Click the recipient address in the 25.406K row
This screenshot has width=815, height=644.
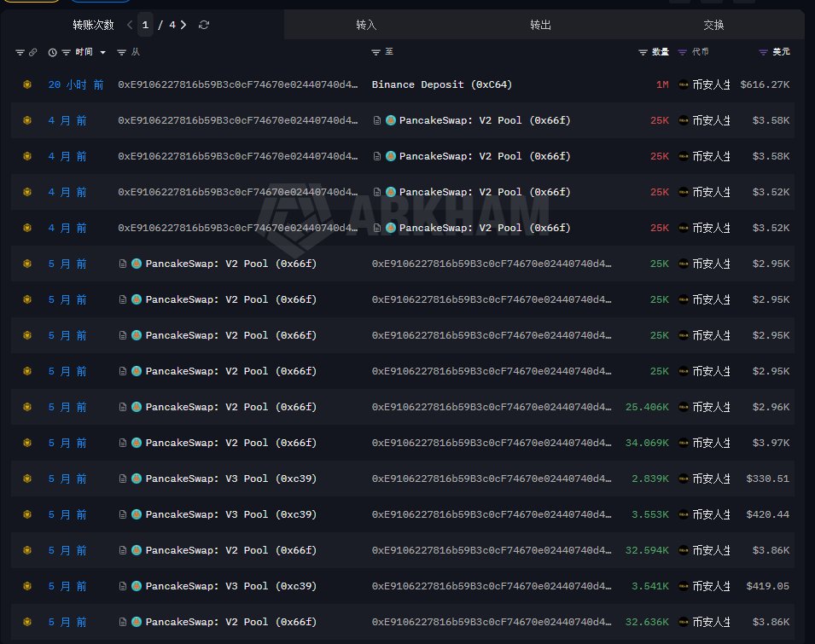(x=492, y=407)
